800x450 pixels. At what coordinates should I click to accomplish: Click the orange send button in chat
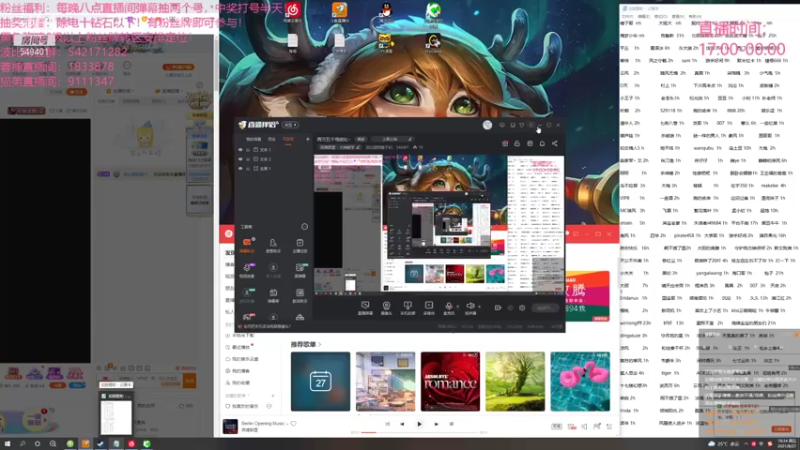click(189, 381)
